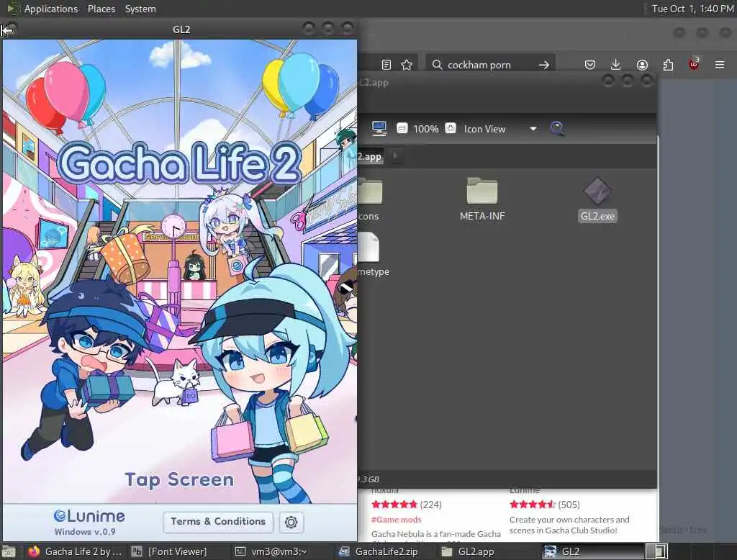Tap the 'Tap Screen' prompt
Screen dimensions: 737x560
point(179,480)
